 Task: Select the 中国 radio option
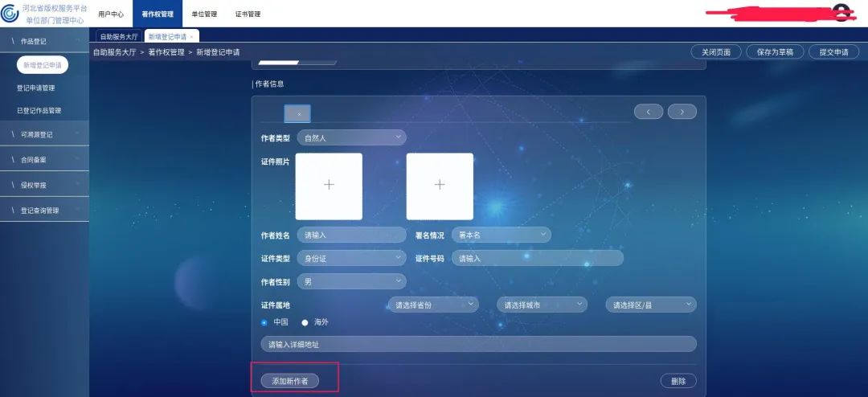pyautogui.click(x=264, y=322)
